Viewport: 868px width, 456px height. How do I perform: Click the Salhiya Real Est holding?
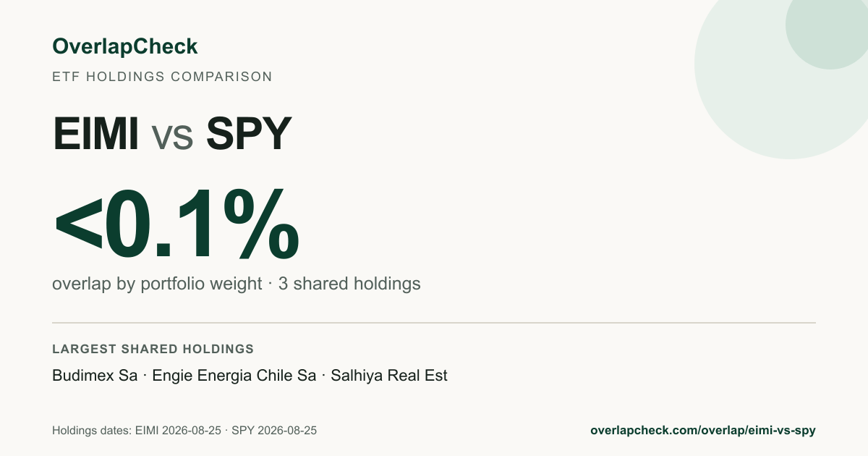(389, 376)
